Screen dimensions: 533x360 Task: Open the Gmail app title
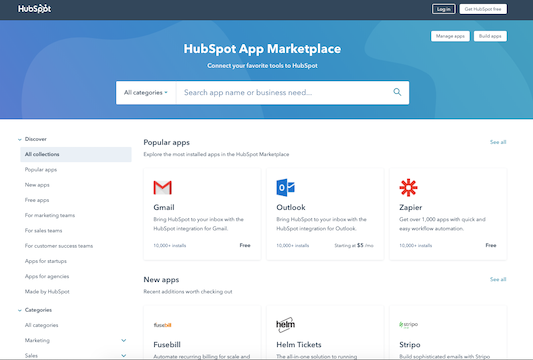pos(164,207)
